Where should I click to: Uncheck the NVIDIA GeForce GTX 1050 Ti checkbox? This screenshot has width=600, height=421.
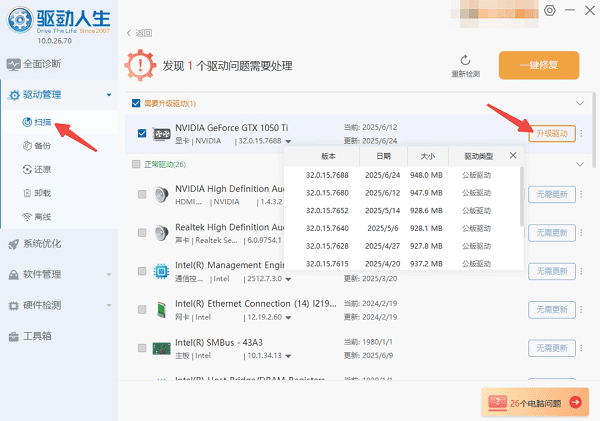point(141,133)
